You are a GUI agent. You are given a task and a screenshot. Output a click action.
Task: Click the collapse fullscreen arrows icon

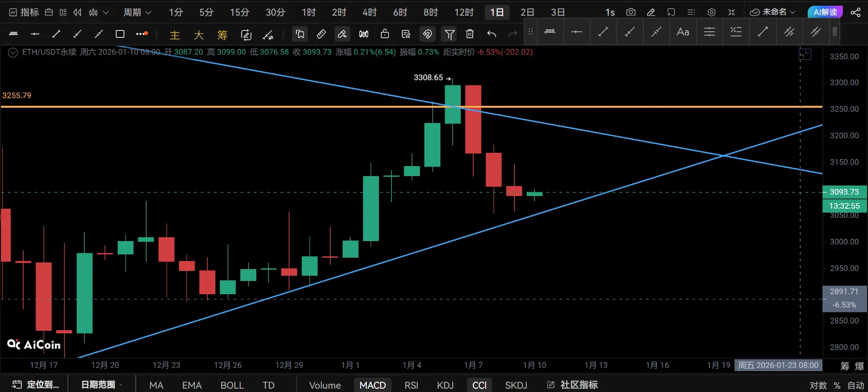point(731,12)
